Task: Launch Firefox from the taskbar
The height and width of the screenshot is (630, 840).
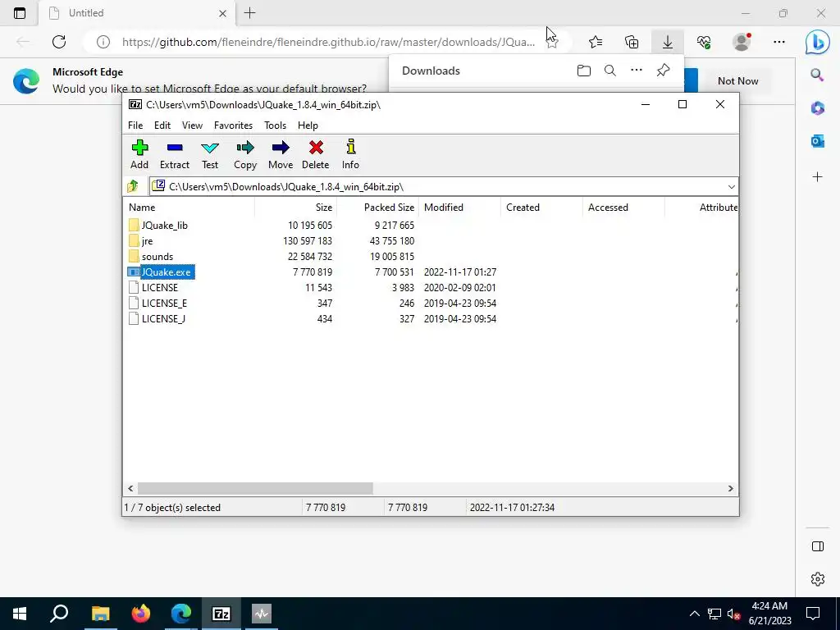Action: point(141,614)
